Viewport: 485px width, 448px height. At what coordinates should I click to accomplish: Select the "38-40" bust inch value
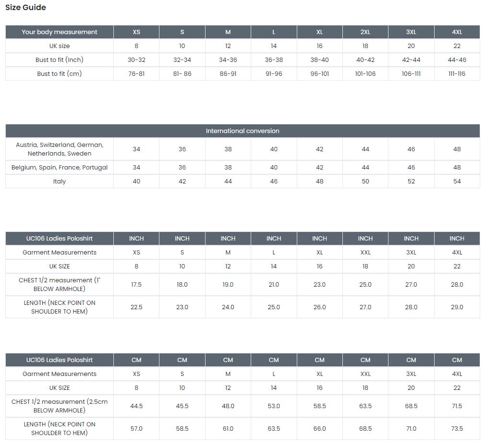[319, 60]
